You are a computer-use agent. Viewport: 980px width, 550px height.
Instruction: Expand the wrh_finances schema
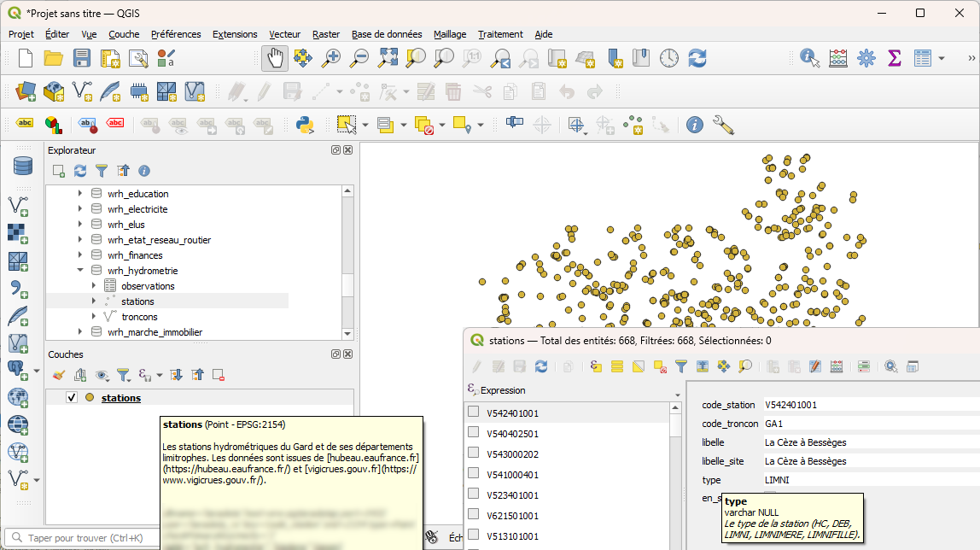[80, 255]
